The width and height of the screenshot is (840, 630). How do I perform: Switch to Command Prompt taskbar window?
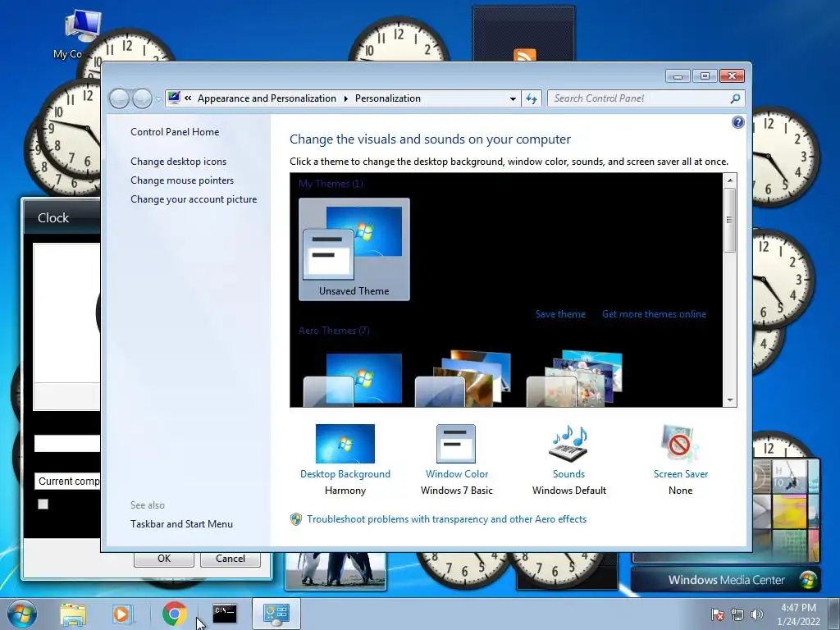225,614
